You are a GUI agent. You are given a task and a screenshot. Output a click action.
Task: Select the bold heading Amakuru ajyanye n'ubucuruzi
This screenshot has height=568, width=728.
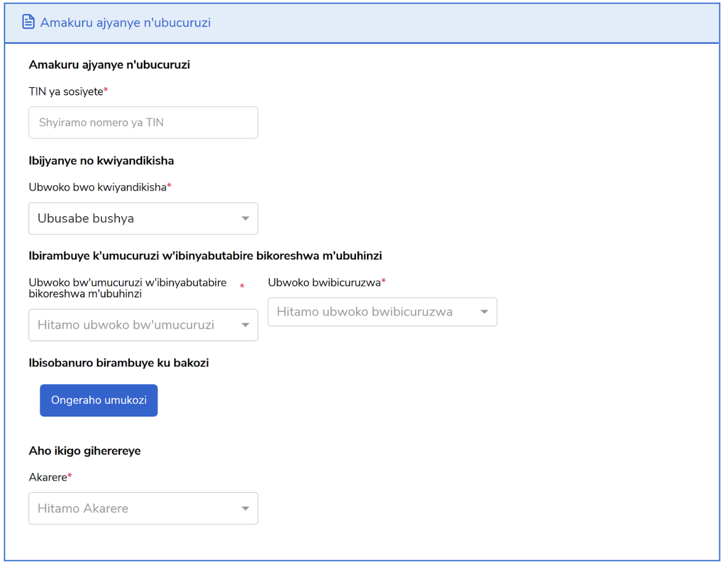pos(110,65)
